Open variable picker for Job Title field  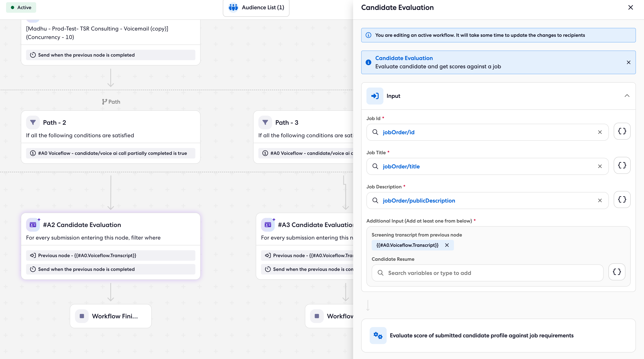(x=622, y=166)
